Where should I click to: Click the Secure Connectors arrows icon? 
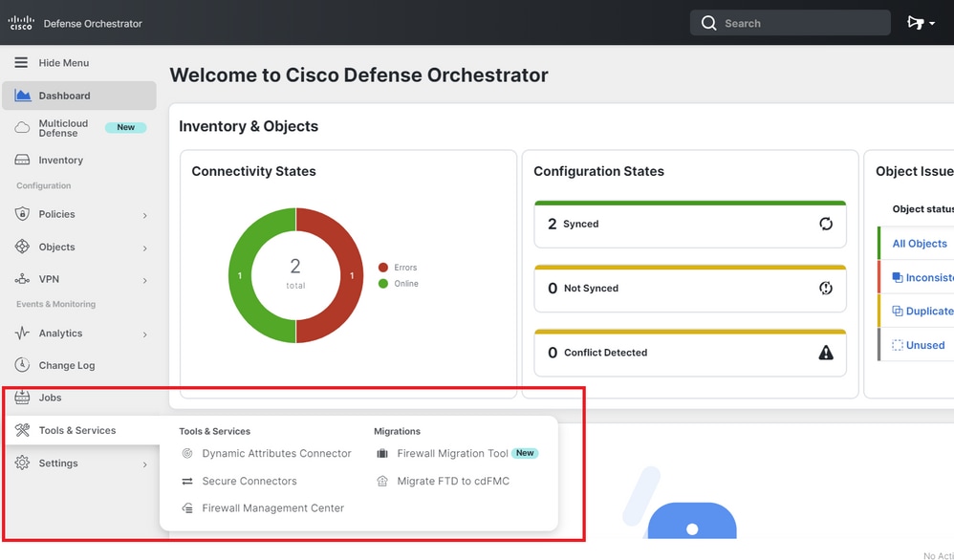pyautogui.click(x=187, y=481)
